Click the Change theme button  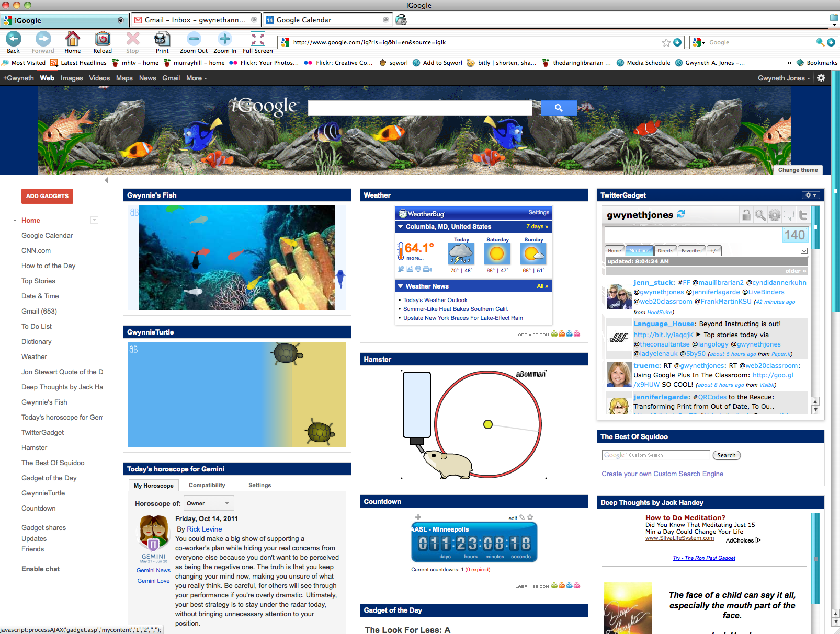(798, 170)
